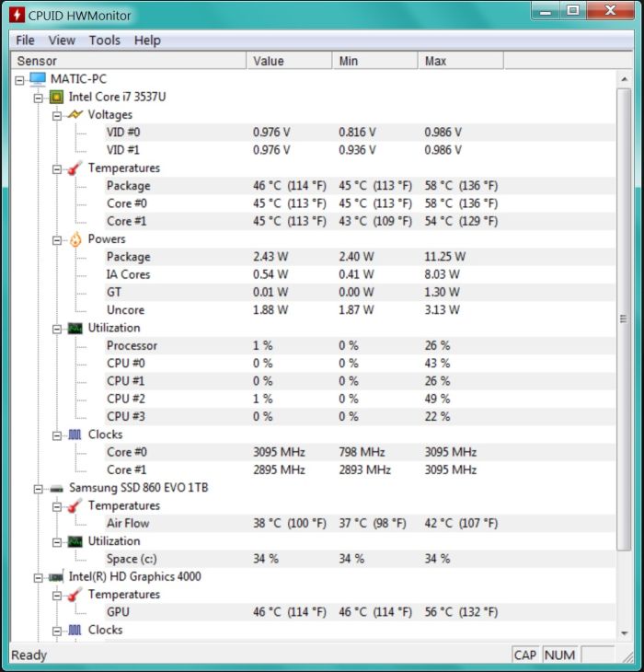The width and height of the screenshot is (644, 672).
Task: Select the VID #0 voltage row
Action: point(360,133)
